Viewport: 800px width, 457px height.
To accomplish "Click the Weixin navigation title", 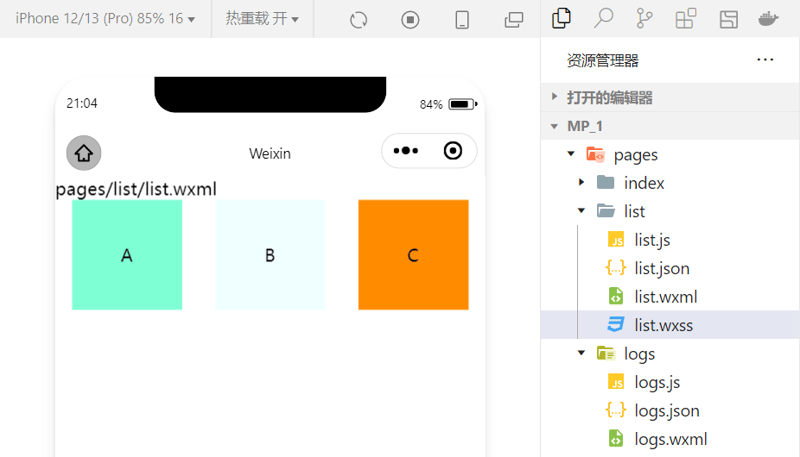I will point(270,154).
